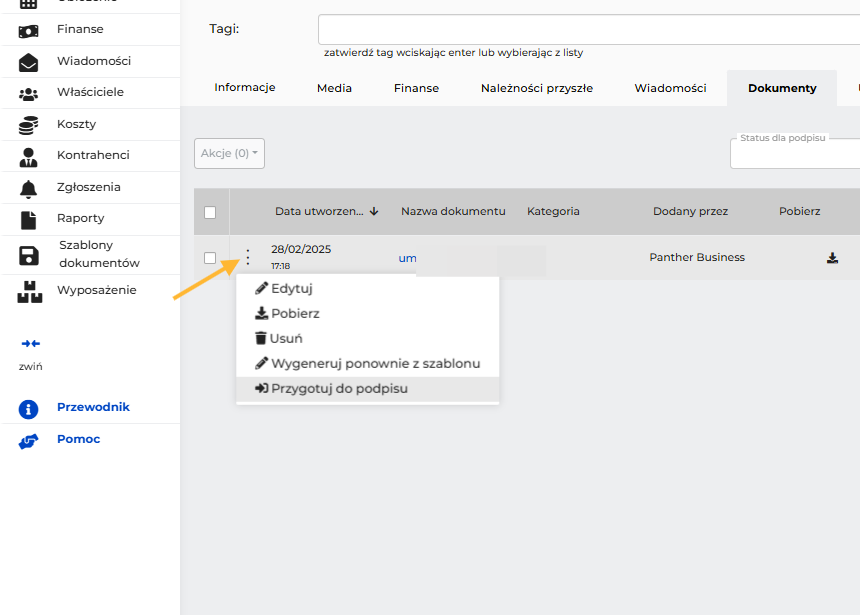This screenshot has height=615, width=860.
Task: Expand the Akcje (0) dropdown
Action: pyautogui.click(x=229, y=153)
